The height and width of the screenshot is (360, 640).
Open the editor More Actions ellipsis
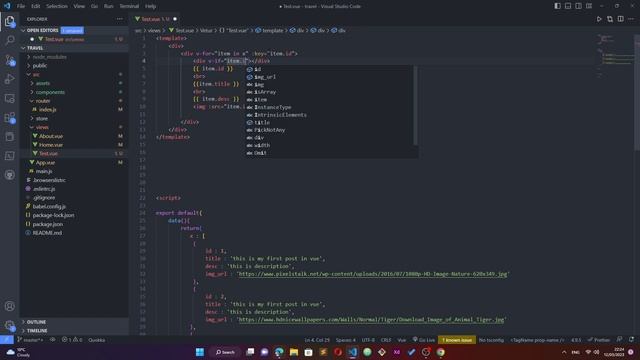point(631,19)
